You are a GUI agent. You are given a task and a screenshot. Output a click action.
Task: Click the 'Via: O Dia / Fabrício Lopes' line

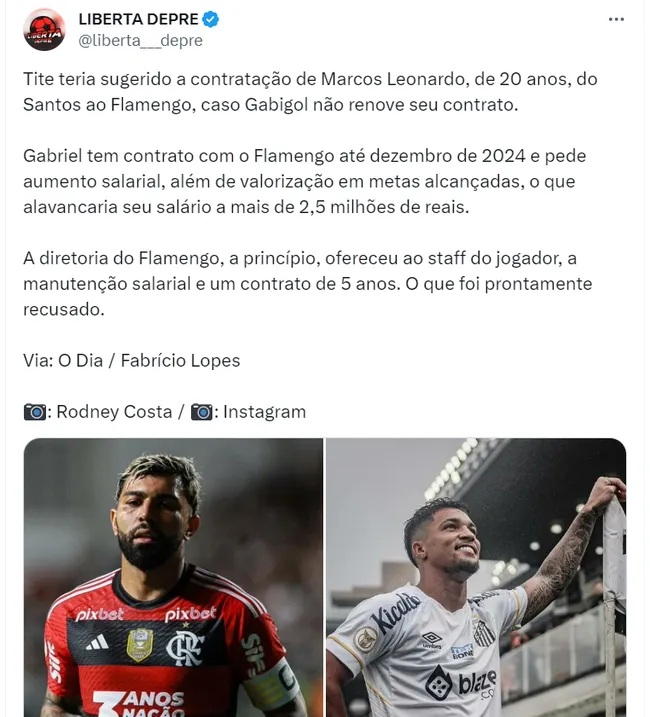point(131,361)
